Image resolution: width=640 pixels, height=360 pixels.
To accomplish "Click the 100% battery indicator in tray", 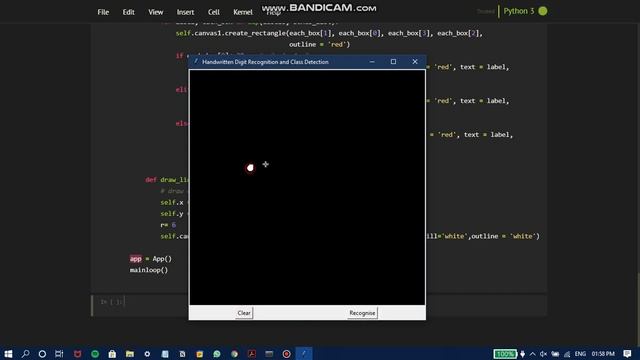I will (505, 354).
